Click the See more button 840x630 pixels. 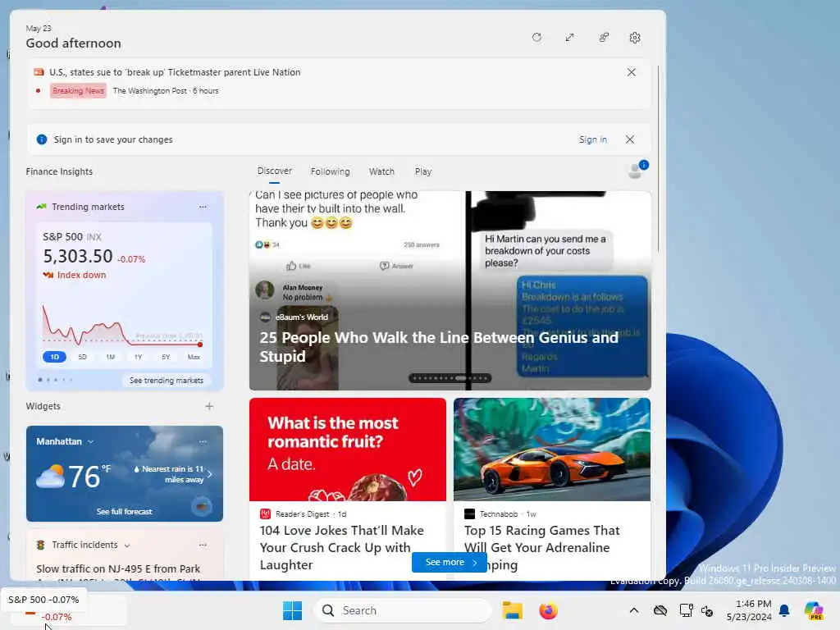[450, 562]
